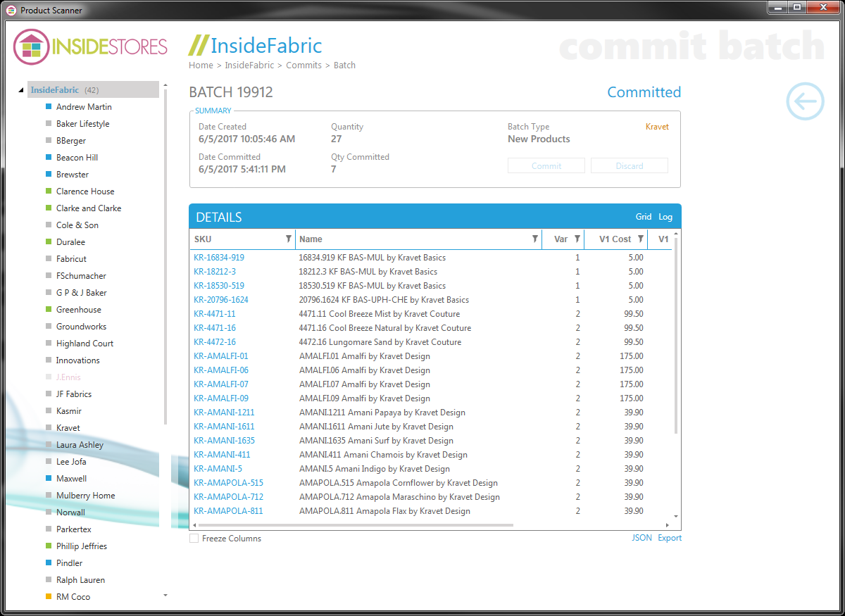Click the Discard button

coord(630,166)
